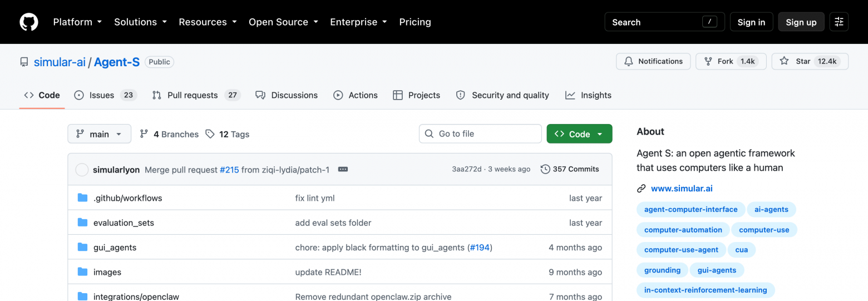Select the Code tab
This screenshot has height=301, width=868.
[42, 95]
